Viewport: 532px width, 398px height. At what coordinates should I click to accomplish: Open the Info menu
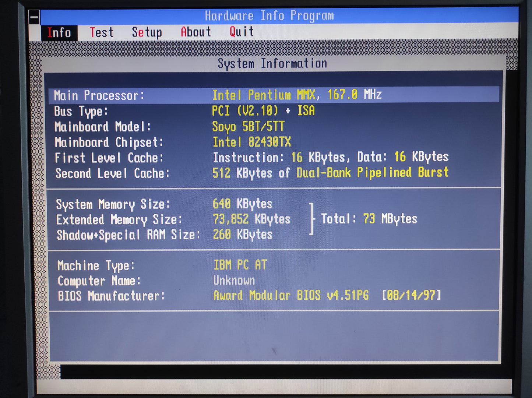(x=59, y=33)
